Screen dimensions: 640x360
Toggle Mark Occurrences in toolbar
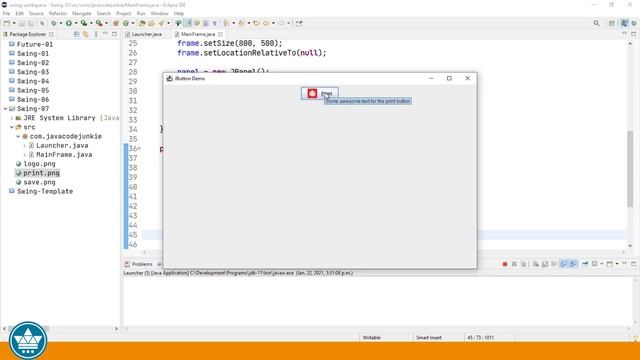187,23
